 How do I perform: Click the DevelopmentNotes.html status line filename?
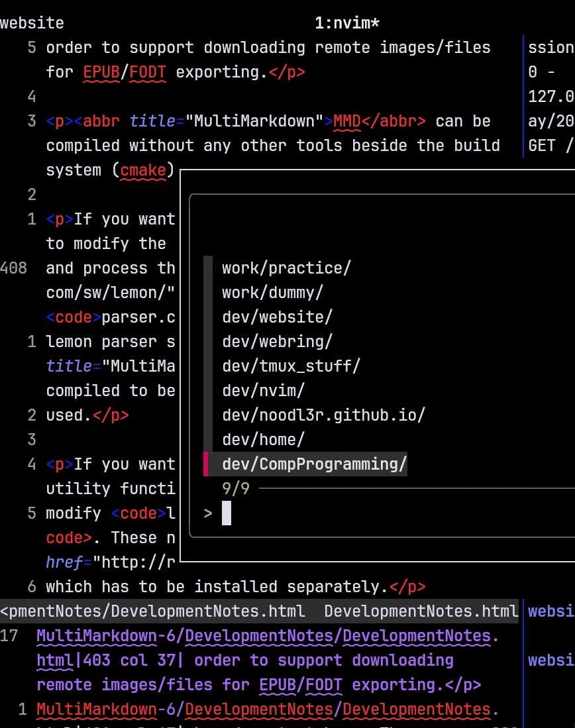pos(421,611)
